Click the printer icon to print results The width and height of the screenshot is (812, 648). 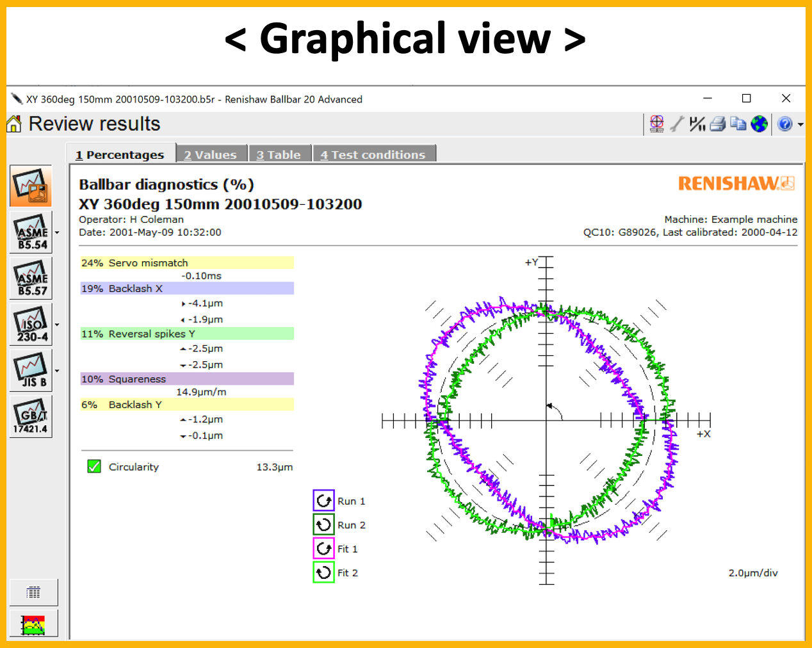pos(718,124)
